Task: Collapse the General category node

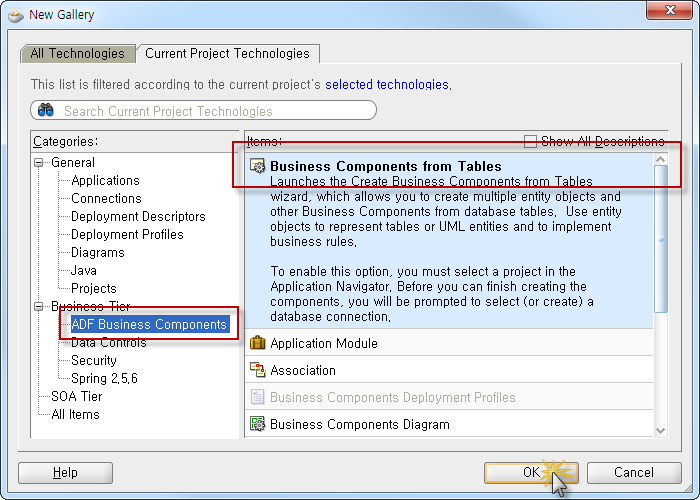Action: tap(39, 162)
